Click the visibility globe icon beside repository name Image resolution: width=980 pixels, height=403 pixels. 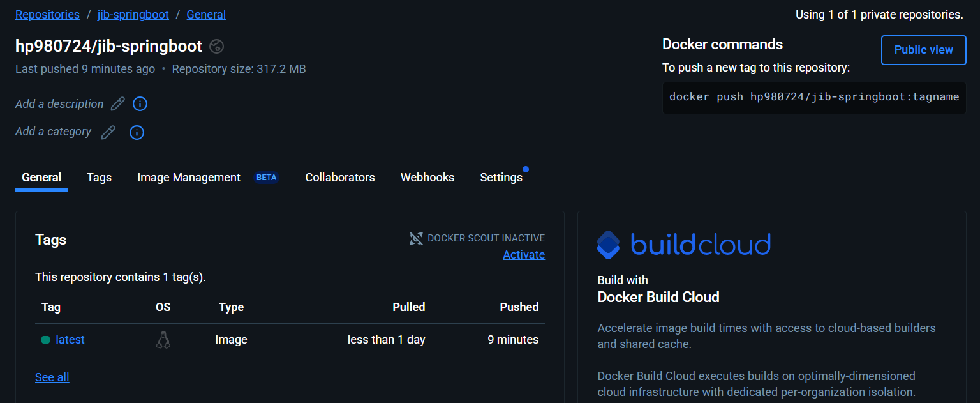[x=217, y=46]
